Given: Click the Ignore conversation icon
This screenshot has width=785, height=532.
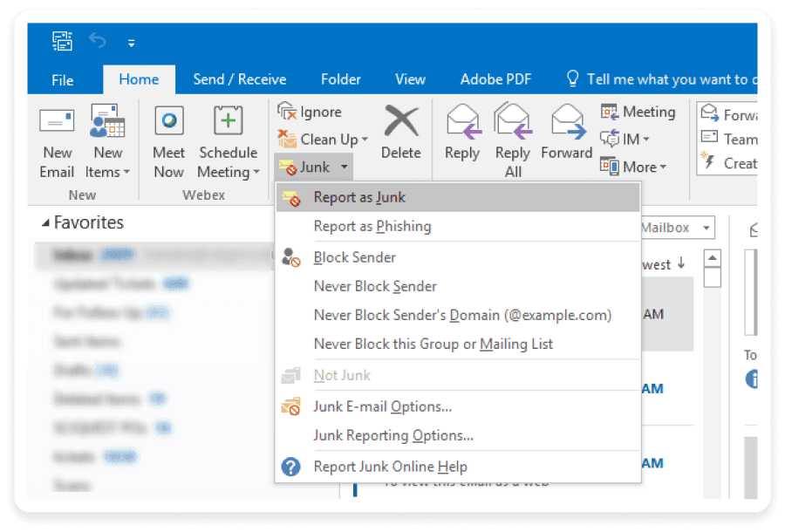Looking at the screenshot, I should pyautogui.click(x=287, y=111).
